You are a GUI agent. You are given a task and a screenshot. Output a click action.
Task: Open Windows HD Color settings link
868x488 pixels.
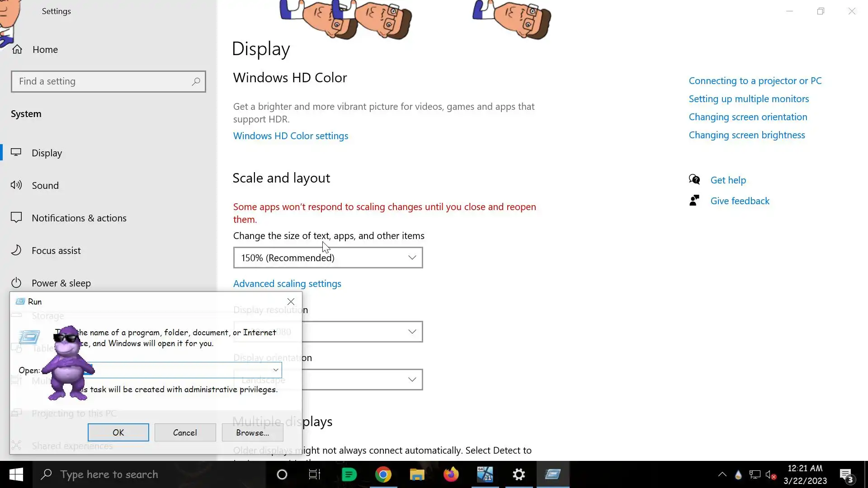pos(290,136)
